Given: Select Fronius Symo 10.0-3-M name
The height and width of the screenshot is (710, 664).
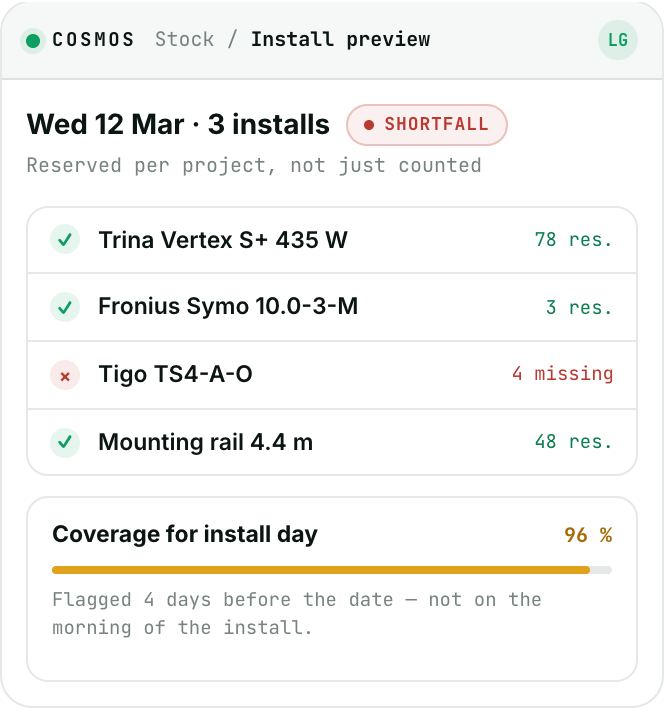Looking at the screenshot, I should [x=228, y=306].
